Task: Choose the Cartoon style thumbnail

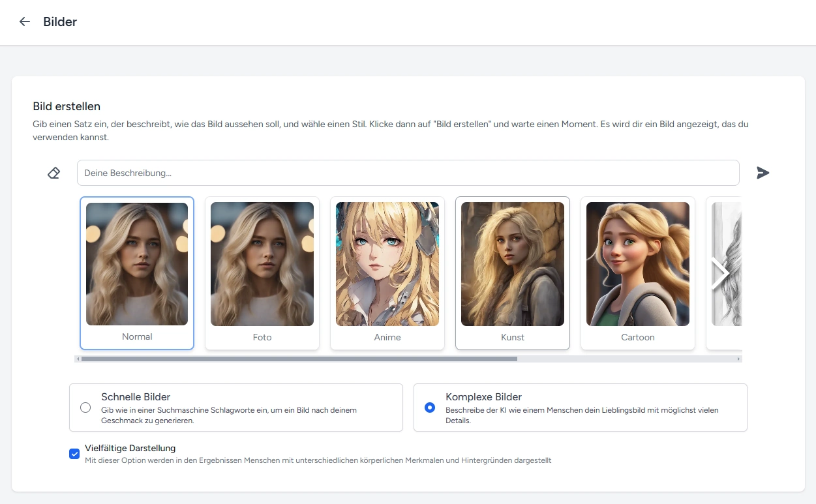Action: click(638, 264)
